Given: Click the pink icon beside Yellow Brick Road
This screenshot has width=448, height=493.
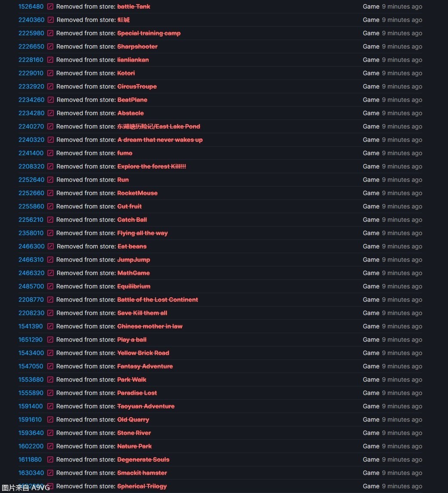Looking at the screenshot, I should [x=50, y=353].
